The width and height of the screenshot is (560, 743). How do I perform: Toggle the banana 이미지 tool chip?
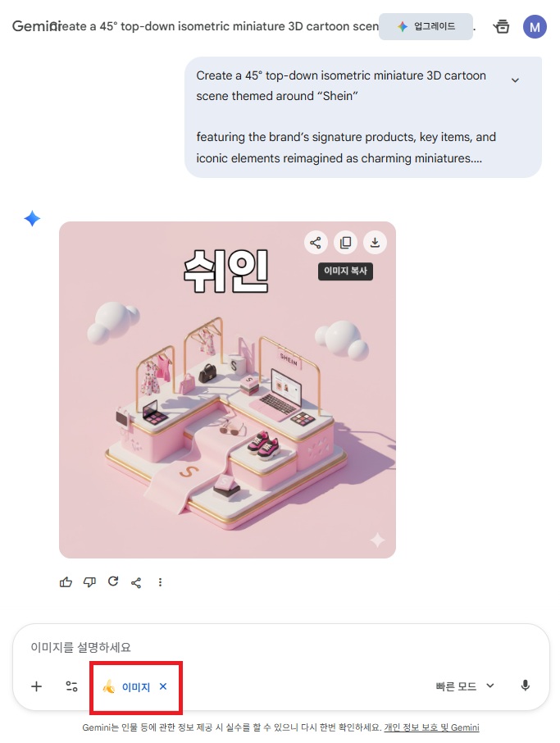[126, 686]
